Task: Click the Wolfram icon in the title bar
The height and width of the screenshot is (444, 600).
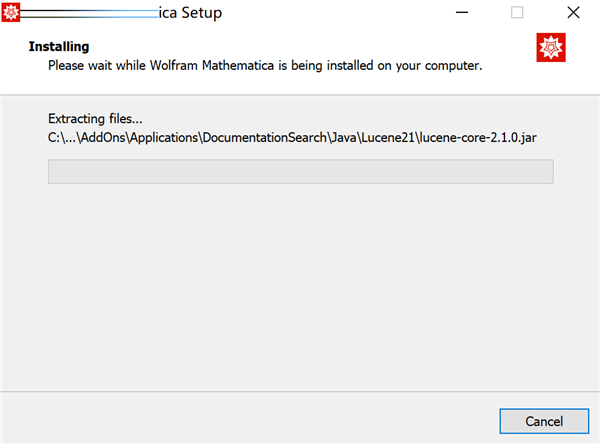Action: pyautogui.click(x=13, y=13)
